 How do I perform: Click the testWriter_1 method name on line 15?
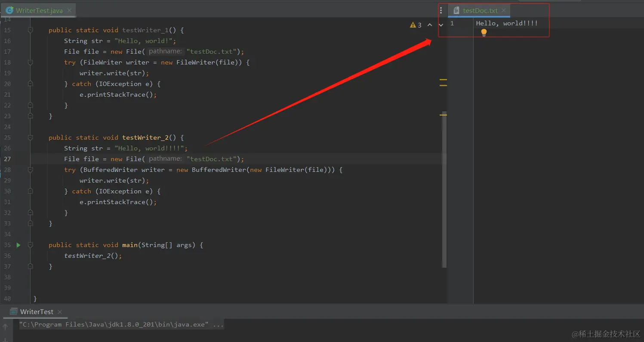click(145, 30)
